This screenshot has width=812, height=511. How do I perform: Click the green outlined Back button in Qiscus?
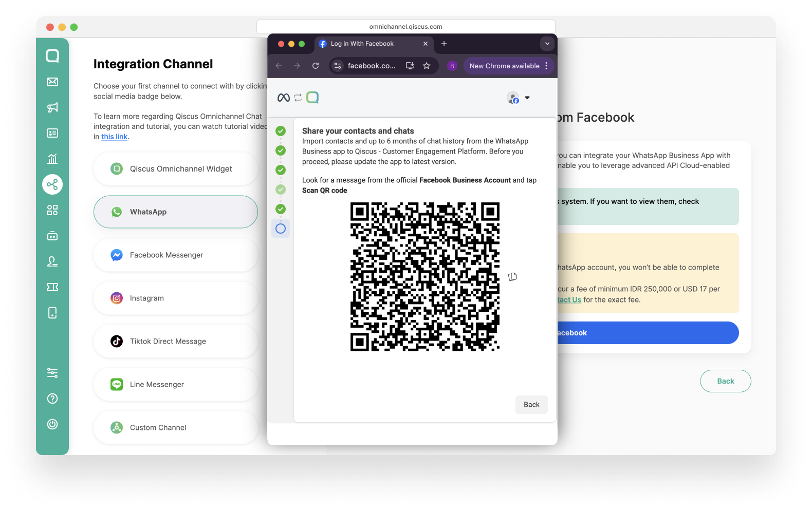[726, 381]
